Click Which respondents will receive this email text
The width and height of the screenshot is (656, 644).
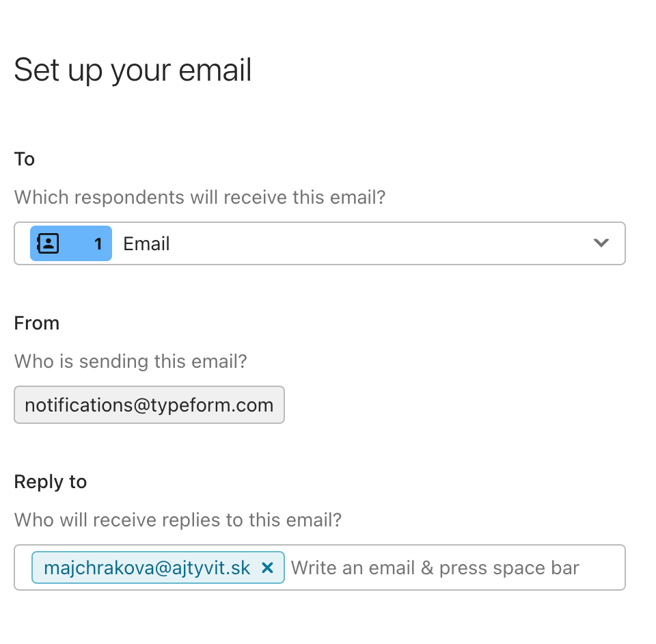click(200, 197)
